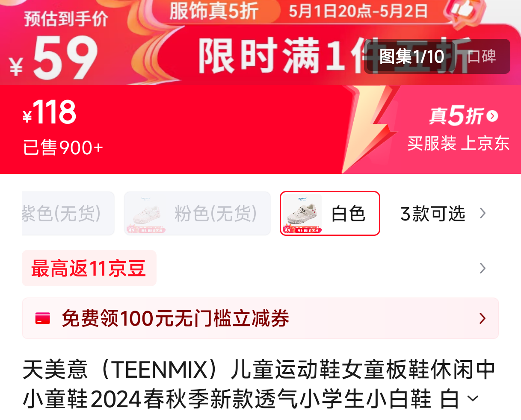Select the 紫色(无货) color option
Viewport: 521px width, 420px height.
tap(68, 213)
